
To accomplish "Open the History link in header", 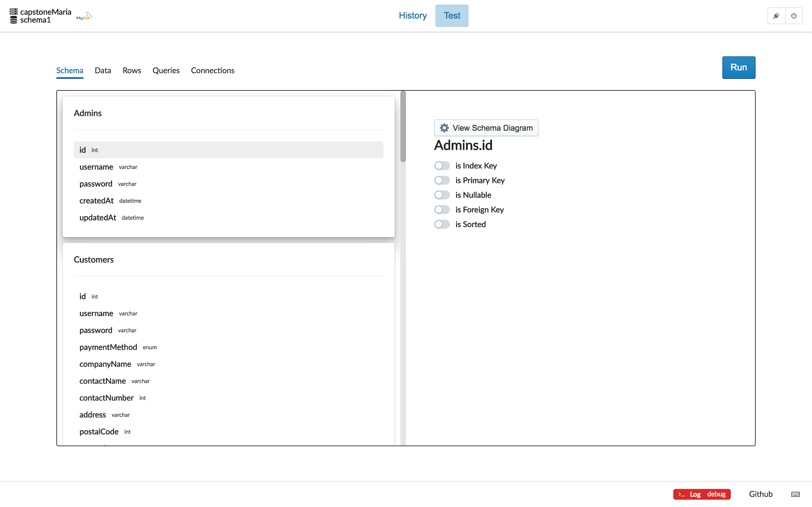I will point(412,15).
